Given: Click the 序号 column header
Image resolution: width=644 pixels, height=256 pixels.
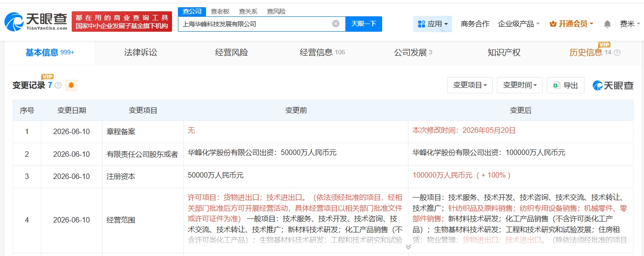Looking at the screenshot, I should pyautogui.click(x=27, y=110).
